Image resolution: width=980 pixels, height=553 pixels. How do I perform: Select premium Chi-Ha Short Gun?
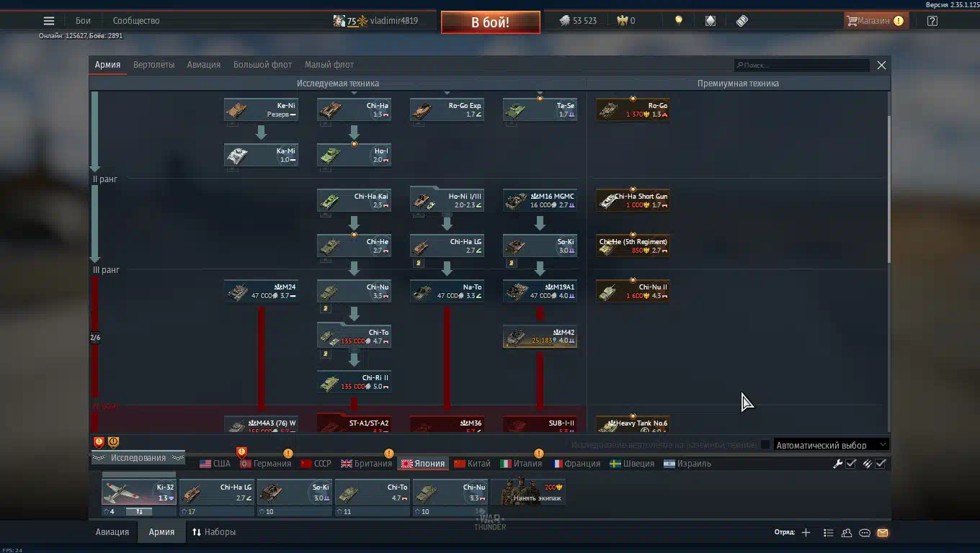tap(633, 201)
